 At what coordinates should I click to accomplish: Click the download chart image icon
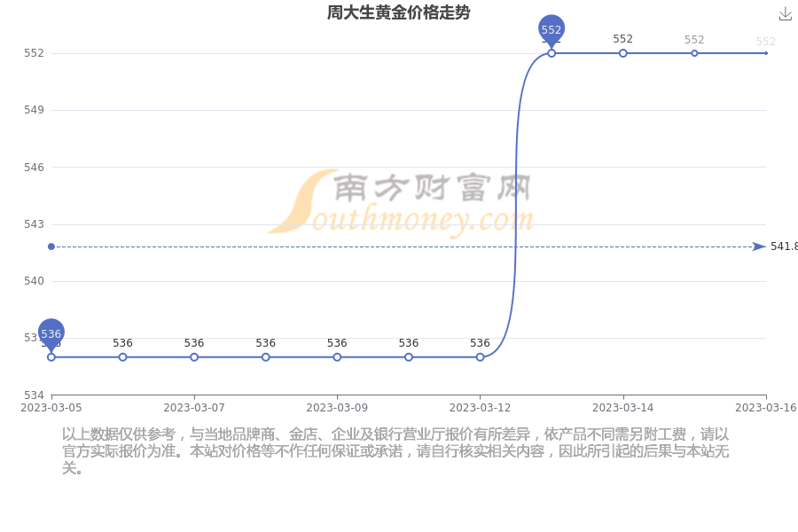tap(786, 14)
